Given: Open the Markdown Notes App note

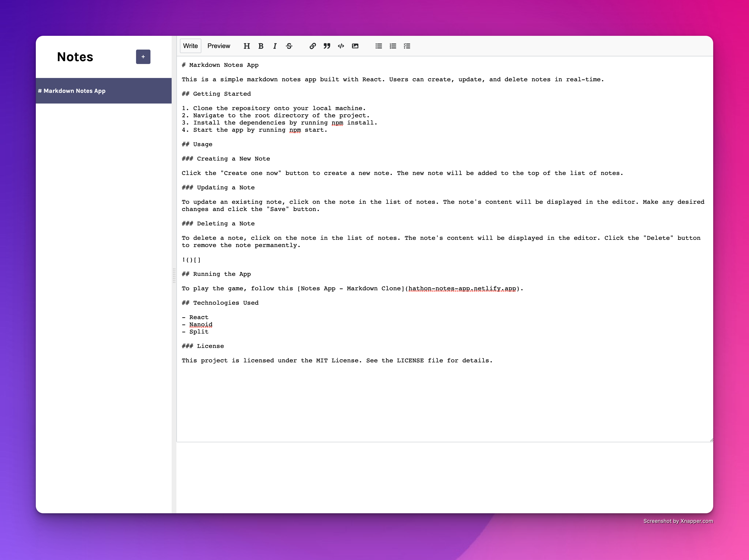Looking at the screenshot, I should click(x=104, y=91).
